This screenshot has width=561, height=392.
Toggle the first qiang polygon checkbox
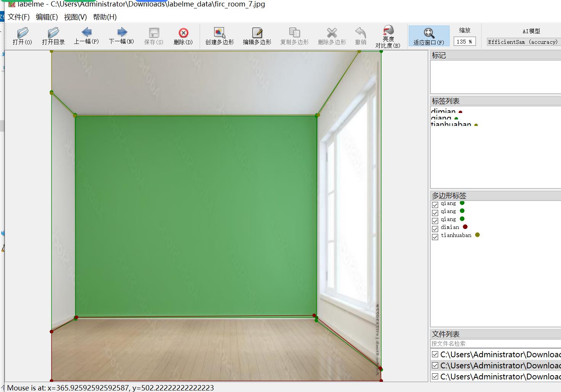[435, 205]
